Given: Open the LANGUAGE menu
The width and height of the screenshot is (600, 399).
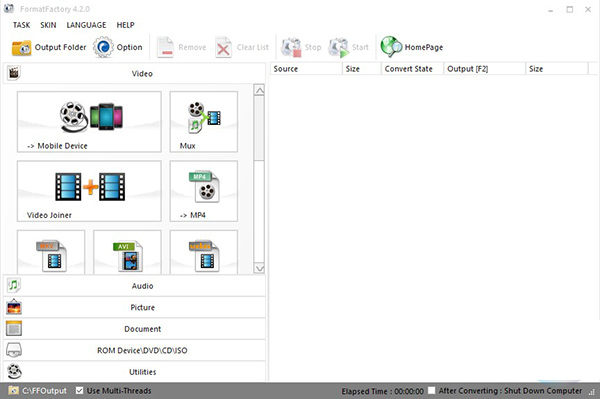Looking at the screenshot, I should (86, 25).
